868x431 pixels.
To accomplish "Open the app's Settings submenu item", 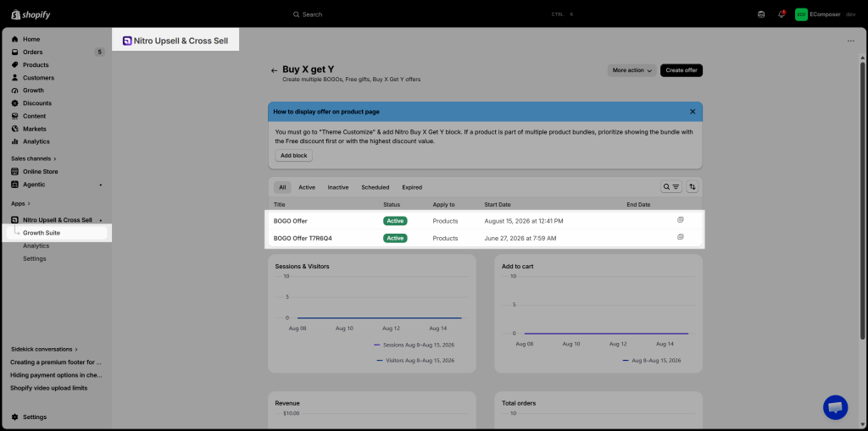I will 34,258.
